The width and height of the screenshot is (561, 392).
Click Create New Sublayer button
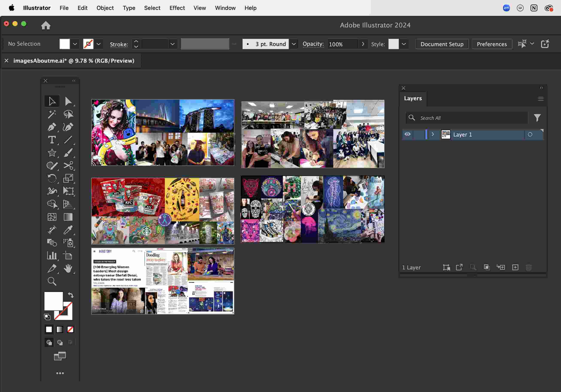(501, 267)
